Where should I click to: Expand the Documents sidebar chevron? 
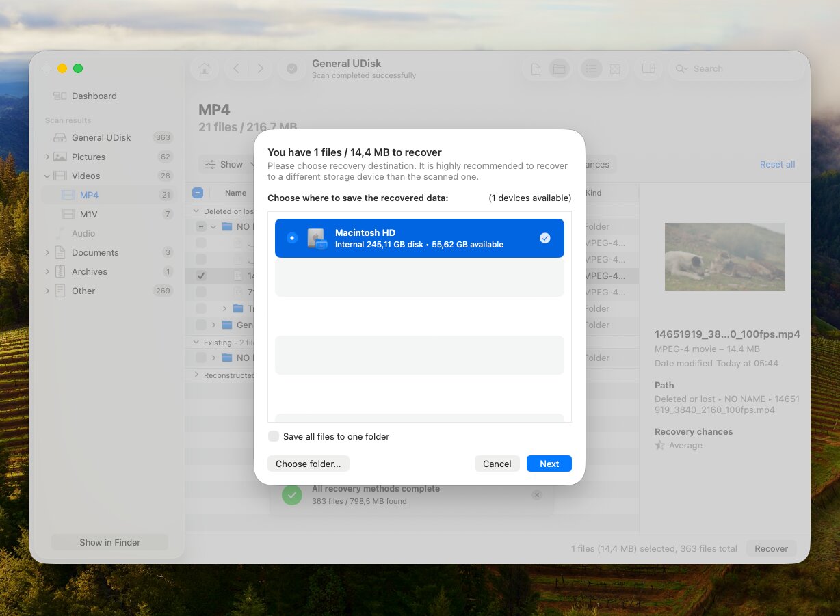47,252
